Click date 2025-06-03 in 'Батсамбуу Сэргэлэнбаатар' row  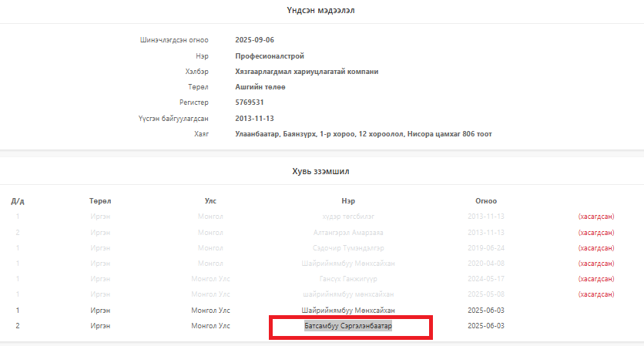click(486, 326)
